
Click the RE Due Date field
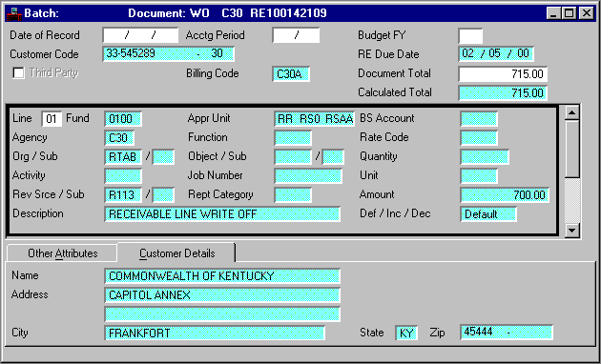click(496, 54)
